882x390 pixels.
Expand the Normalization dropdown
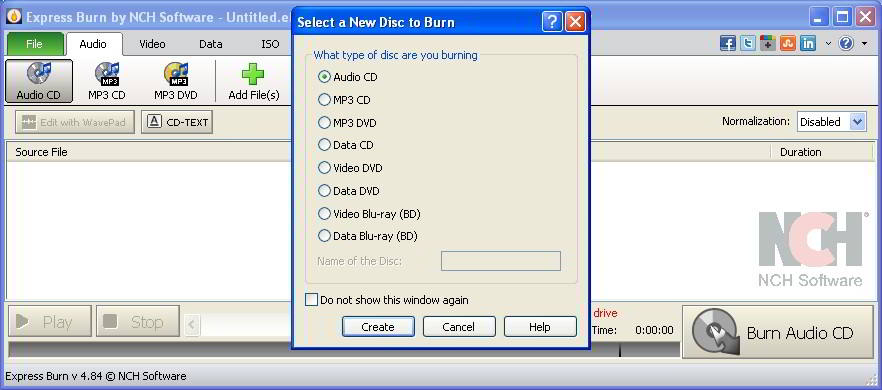click(857, 122)
